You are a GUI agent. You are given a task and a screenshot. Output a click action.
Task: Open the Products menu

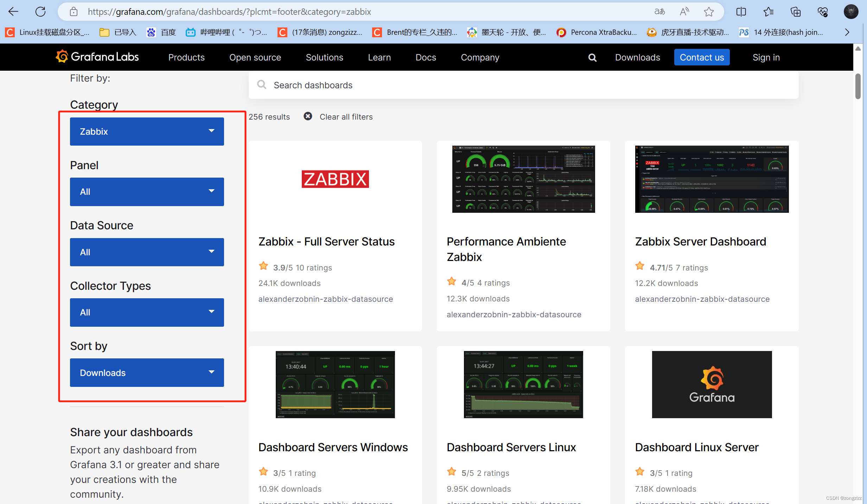(186, 57)
